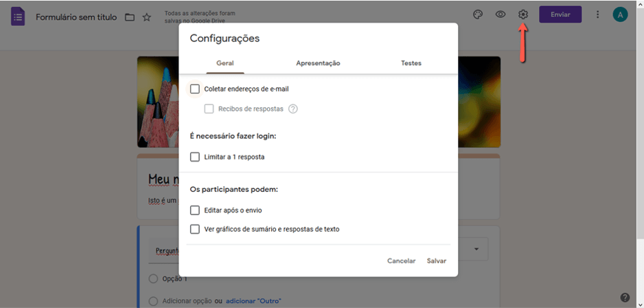Click Adicionar opção text

[187, 301]
